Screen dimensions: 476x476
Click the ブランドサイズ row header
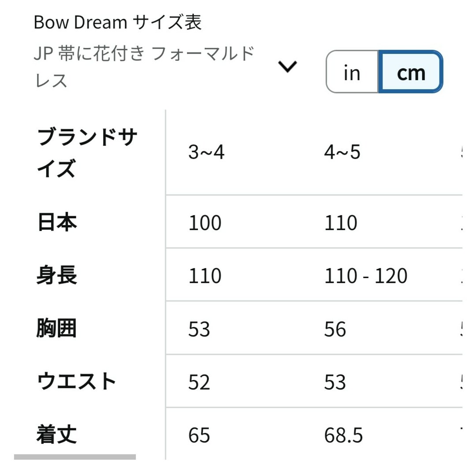pyautogui.click(x=87, y=152)
